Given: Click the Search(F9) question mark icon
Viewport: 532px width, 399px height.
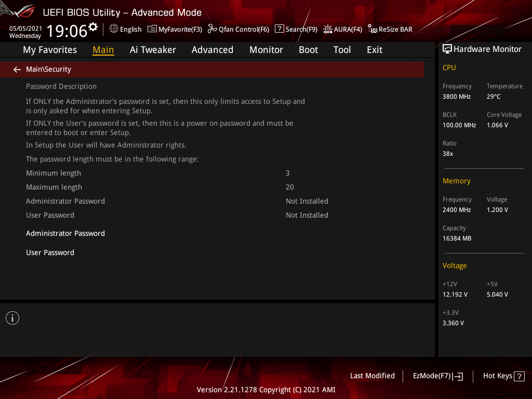Looking at the screenshot, I should (x=279, y=29).
